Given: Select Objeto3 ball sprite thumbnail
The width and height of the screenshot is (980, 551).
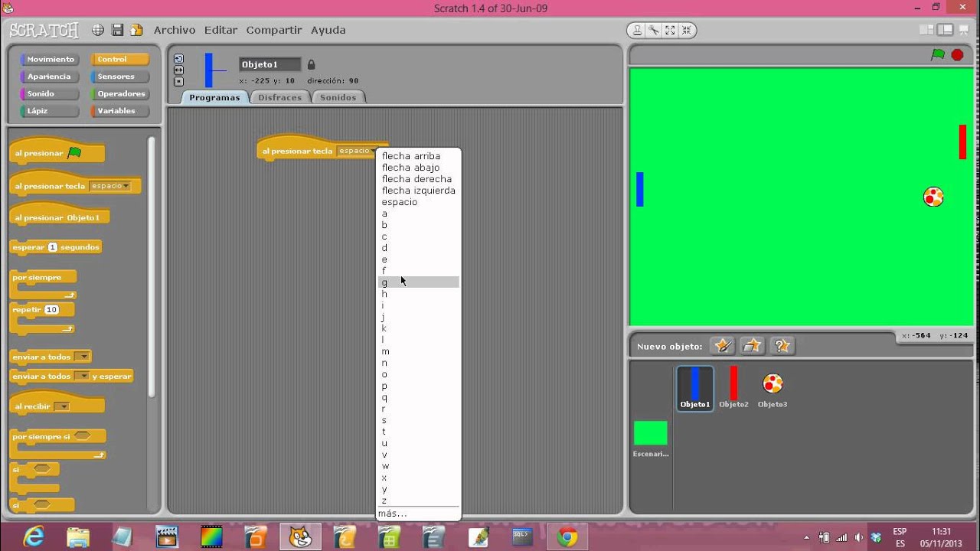Looking at the screenshot, I should coord(773,388).
